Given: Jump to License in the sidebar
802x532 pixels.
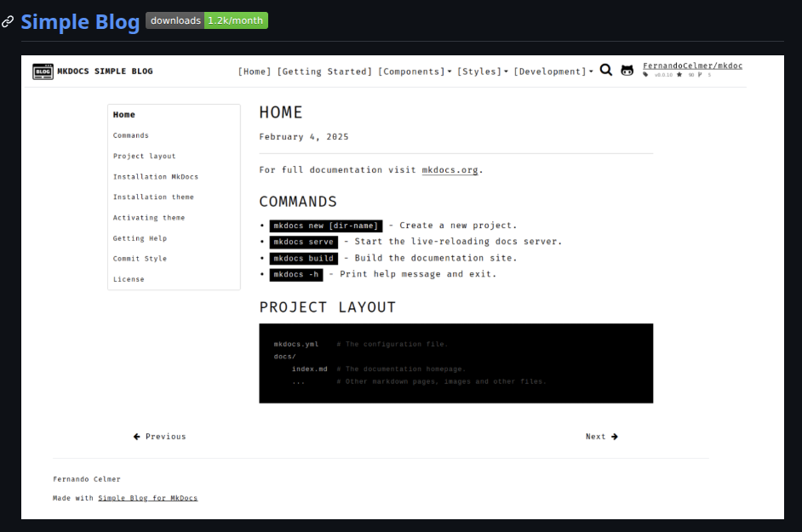Looking at the screenshot, I should click(129, 279).
